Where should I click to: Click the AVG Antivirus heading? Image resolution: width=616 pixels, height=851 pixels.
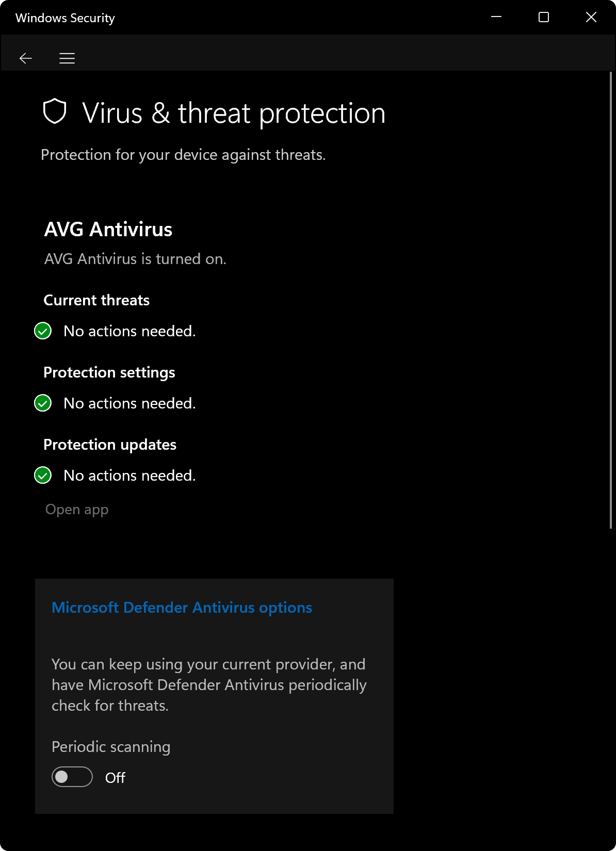(x=108, y=230)
